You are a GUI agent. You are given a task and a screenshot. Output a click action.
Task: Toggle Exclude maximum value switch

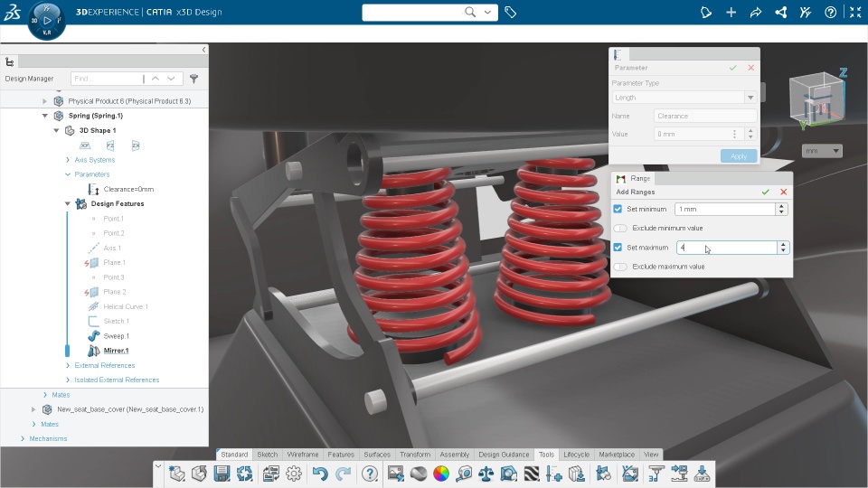tap(620, 267)
